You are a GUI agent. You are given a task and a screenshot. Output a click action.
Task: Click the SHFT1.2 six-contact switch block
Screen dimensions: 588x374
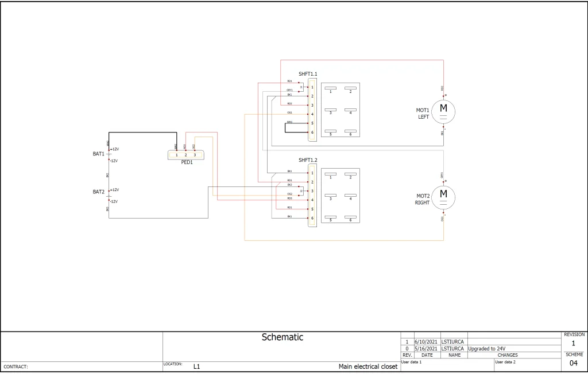click(x=341, y=196)
